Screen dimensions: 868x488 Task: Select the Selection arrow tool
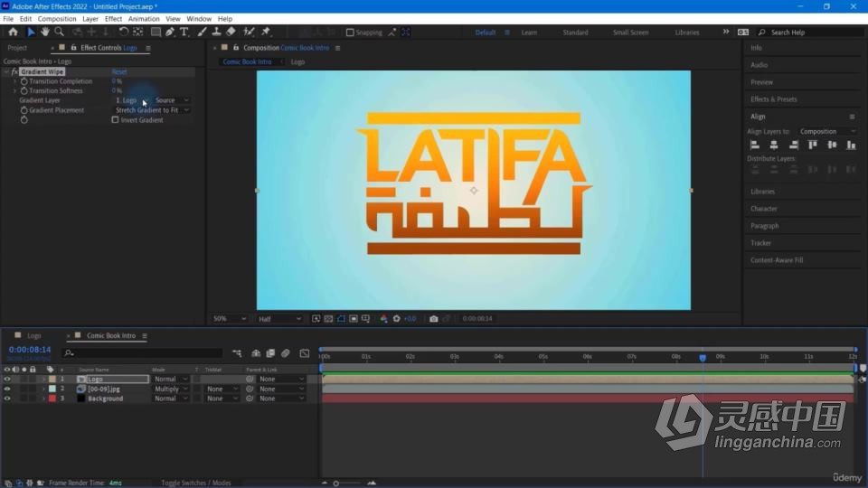point(31,33)
